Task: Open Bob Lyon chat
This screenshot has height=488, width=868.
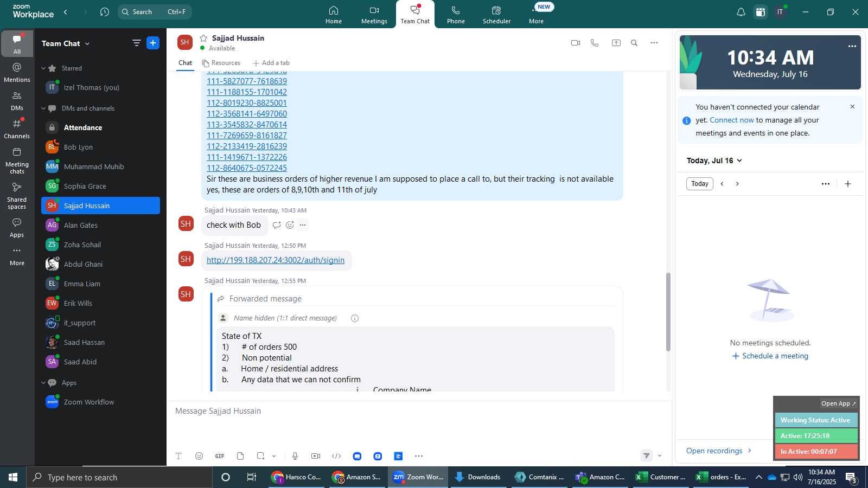Action: coord(100,147)
